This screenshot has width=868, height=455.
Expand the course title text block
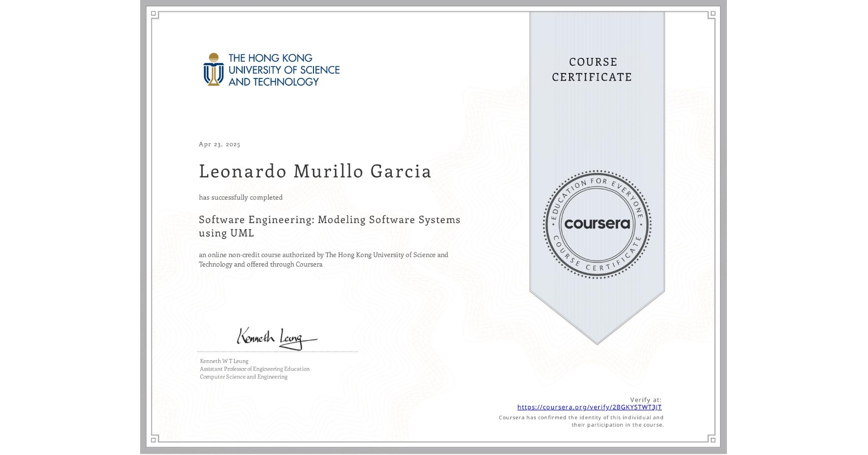click(329, 226)
